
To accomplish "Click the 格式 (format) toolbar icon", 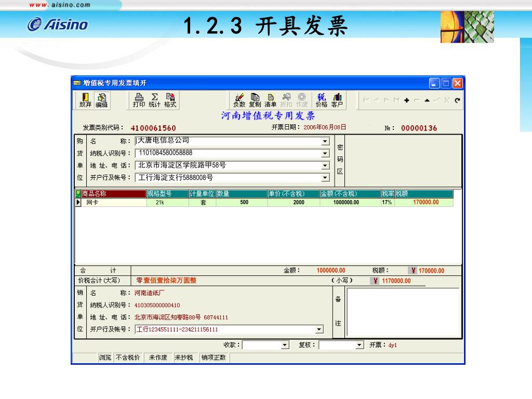I will 170,100.
